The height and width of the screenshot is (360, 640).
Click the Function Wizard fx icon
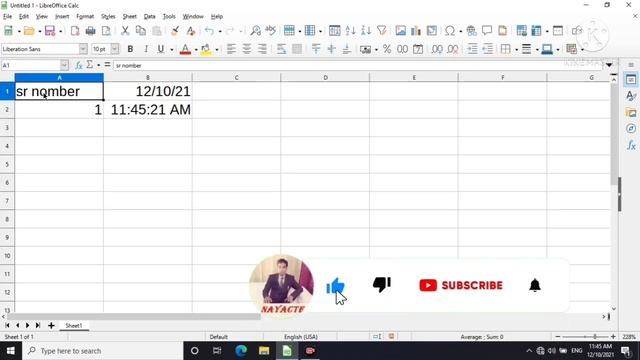pos(79,65)
